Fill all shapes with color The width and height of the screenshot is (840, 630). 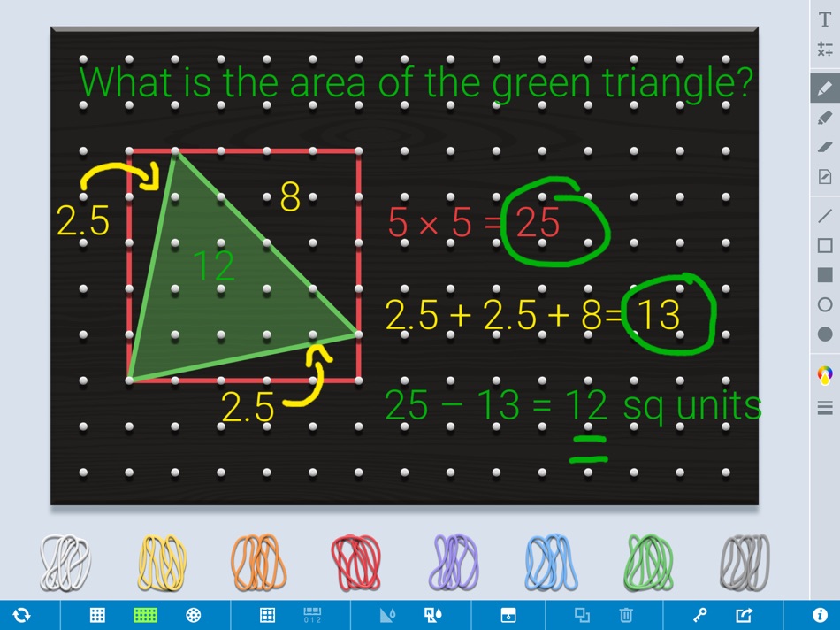pos(433,615)
